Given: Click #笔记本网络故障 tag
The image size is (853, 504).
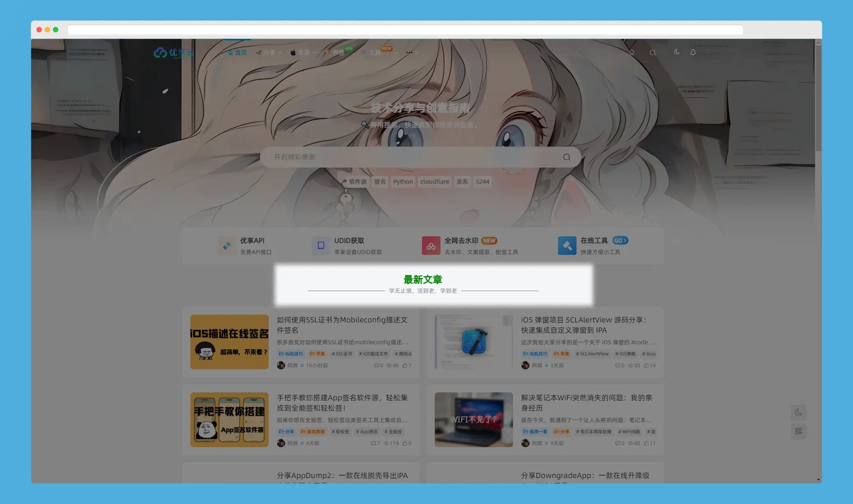Looking at the screenshot, I should (593, 432).
